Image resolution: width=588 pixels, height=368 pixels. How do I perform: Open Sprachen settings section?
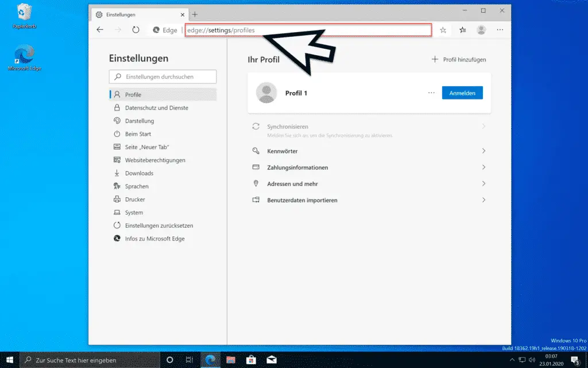(x=163, y=186)
